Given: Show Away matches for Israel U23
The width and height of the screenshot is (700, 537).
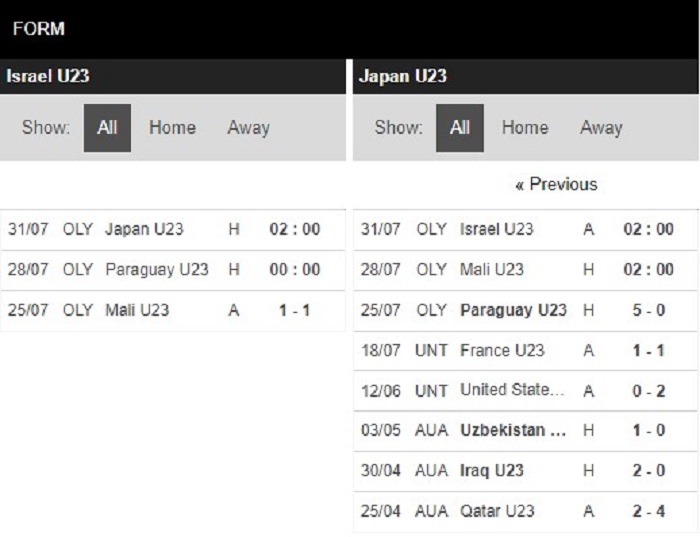Looking at the screenshot, I should click(x=249, y=128).
